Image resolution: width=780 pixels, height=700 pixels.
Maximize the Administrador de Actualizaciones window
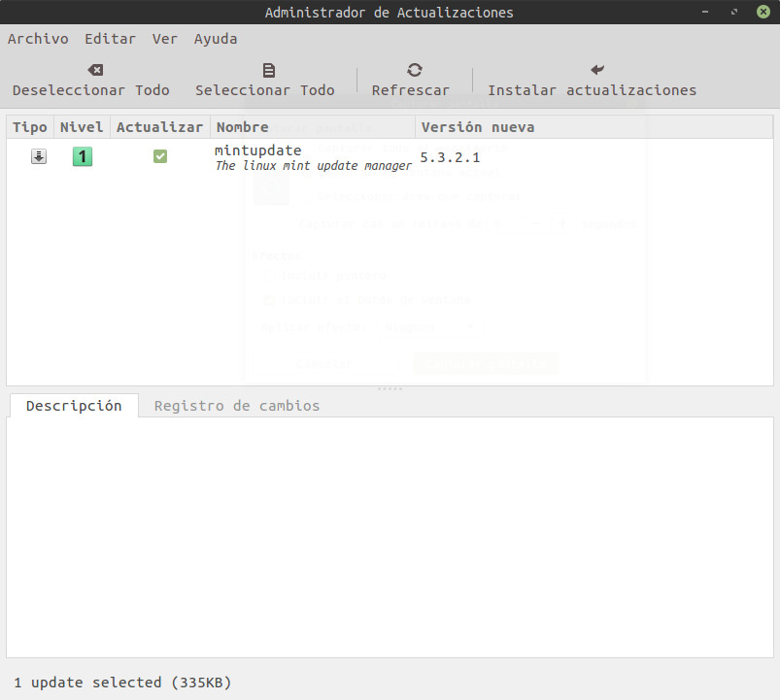click(x=734, y=12)
